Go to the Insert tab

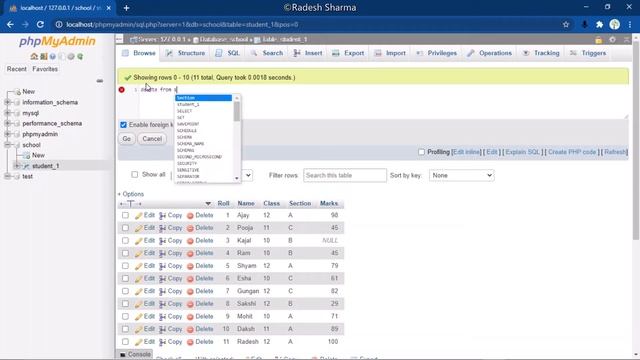308,53
